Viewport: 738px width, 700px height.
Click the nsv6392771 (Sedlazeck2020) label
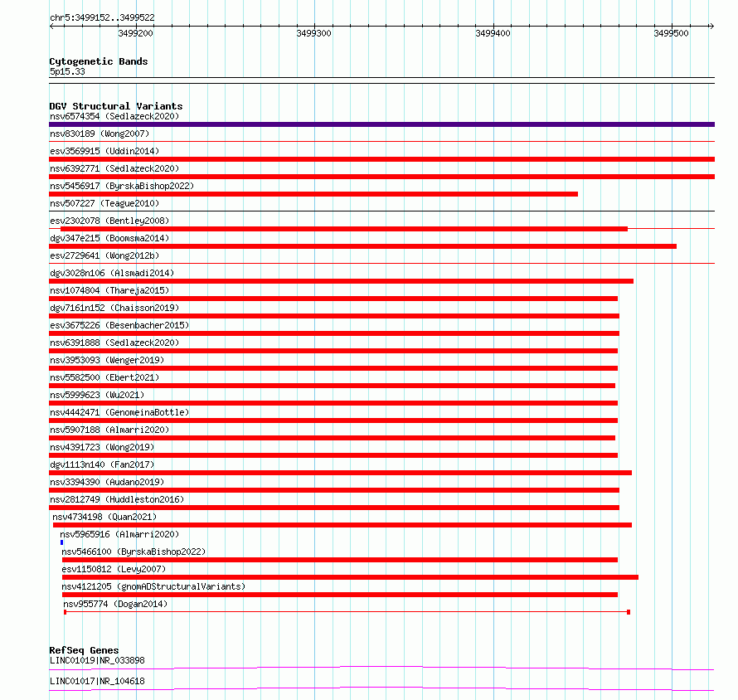pos(114,168)
